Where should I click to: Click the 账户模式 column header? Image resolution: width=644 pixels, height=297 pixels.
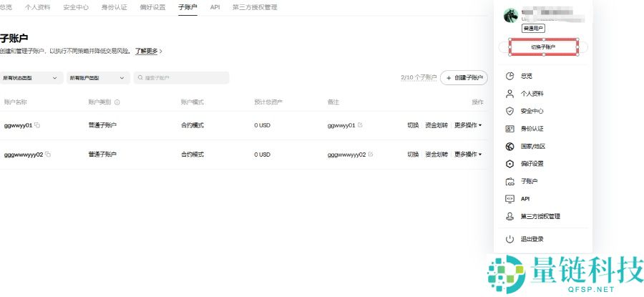(192, 102)
